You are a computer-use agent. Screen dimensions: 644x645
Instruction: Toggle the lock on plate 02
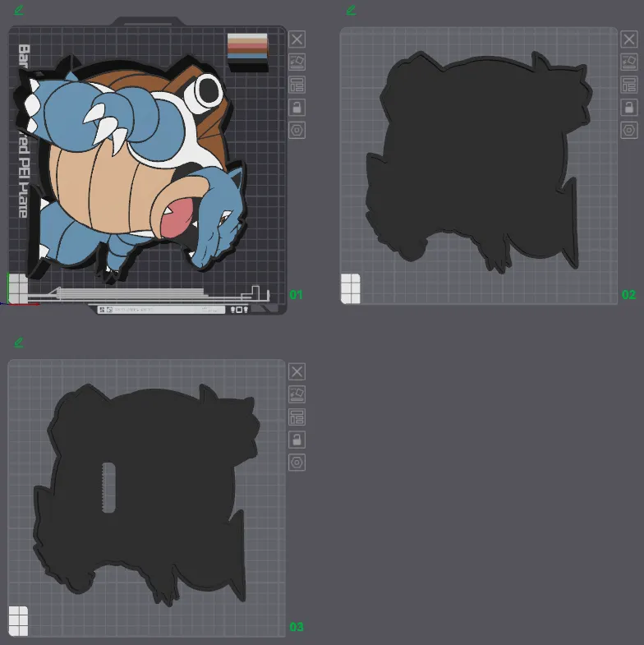point(628,108)
